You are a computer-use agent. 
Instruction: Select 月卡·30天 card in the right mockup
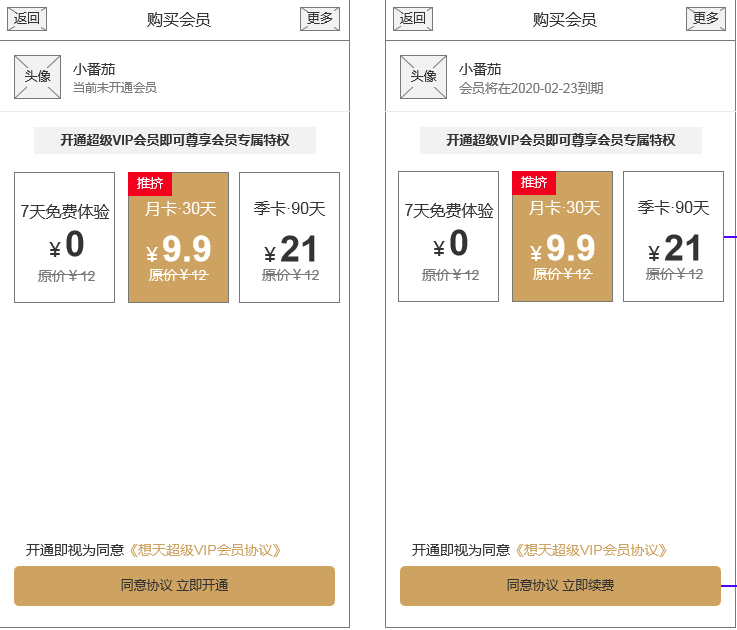(x=563, y=236)
